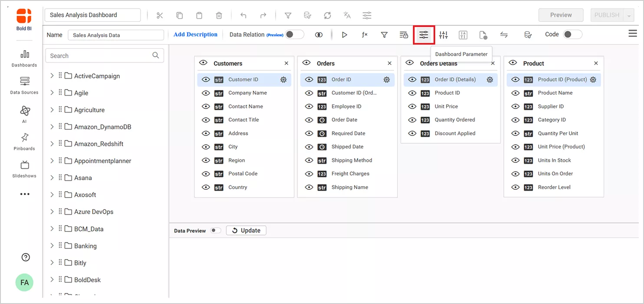Click Add Description link
The image size is (644, 304).
[x=195, y=34]
